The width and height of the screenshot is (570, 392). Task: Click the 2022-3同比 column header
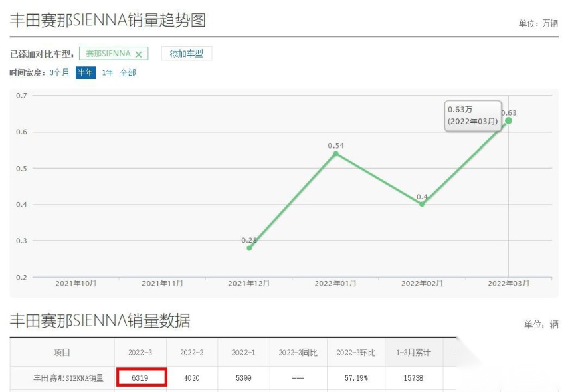tap(298, 353)
